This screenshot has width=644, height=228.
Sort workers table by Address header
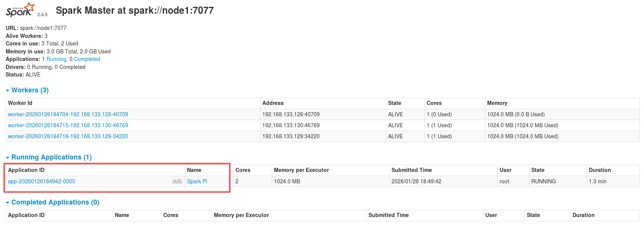tap(273, 103)
